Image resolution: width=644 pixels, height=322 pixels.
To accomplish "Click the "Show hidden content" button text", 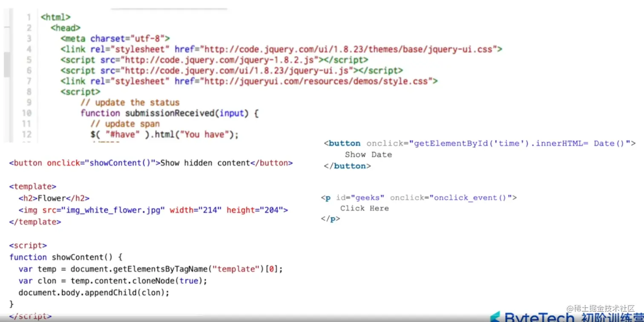I will coord(205,163).
